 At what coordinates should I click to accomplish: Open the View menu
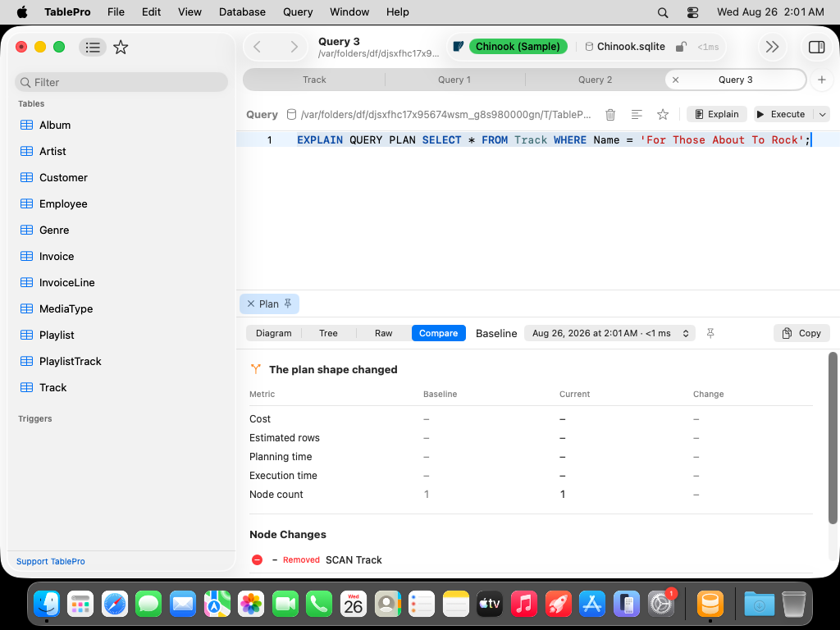tap(189, 11)
